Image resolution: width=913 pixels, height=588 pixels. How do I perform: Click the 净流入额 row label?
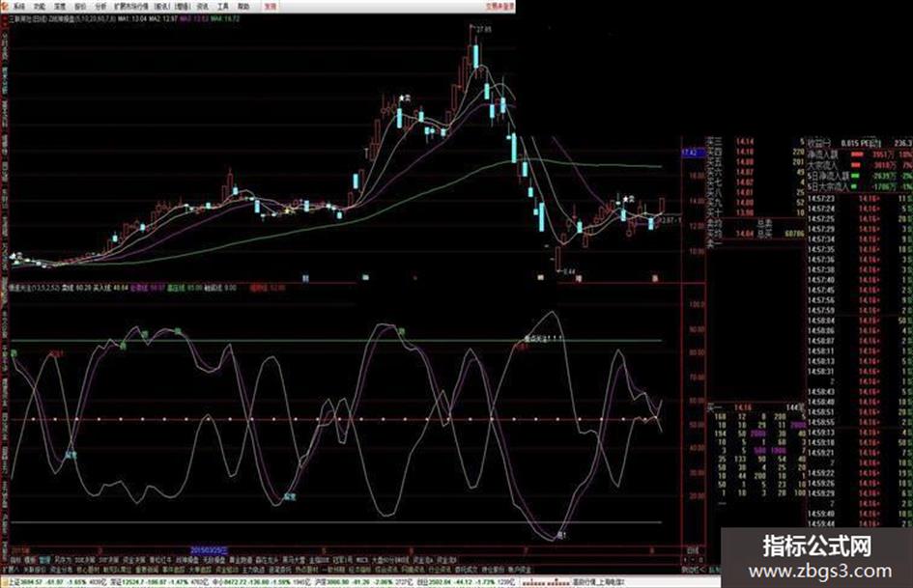point(821,154)
